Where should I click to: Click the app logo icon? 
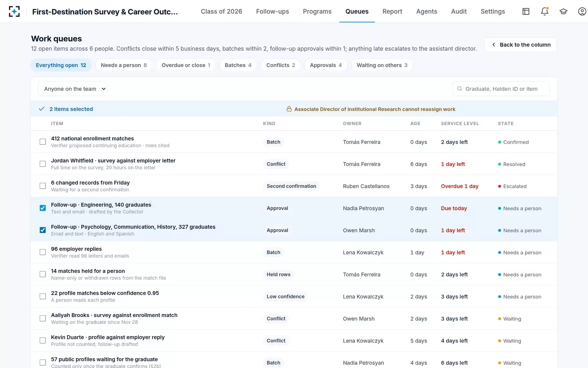(14, 11)
